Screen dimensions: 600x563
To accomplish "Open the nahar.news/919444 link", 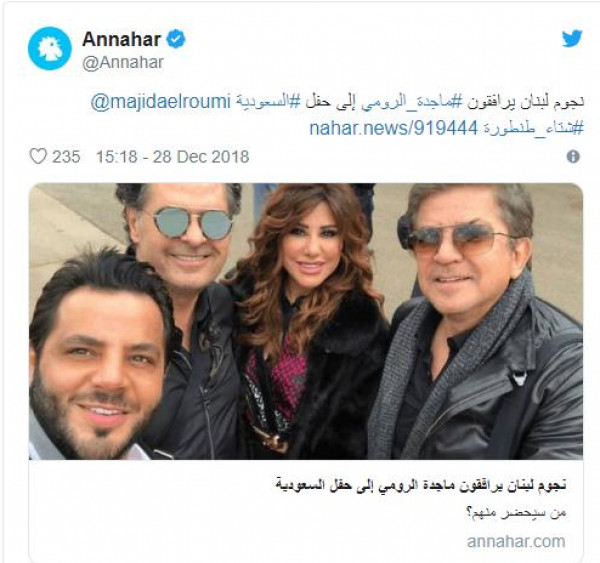I will [394, 128].
